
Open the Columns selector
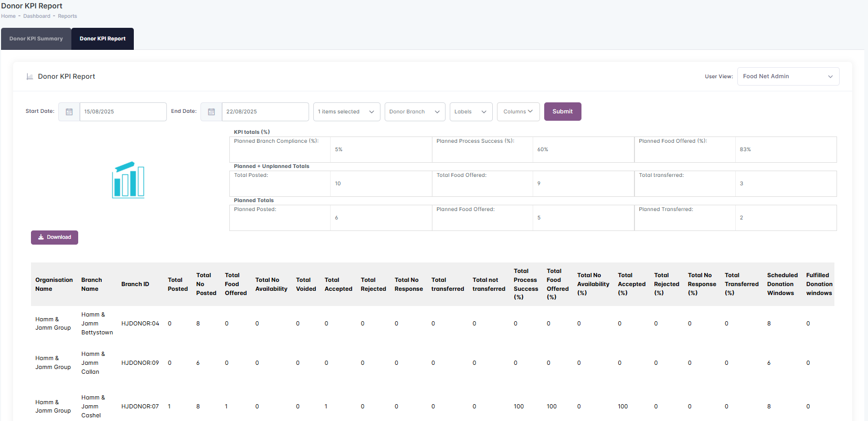(x=518, y=112)
